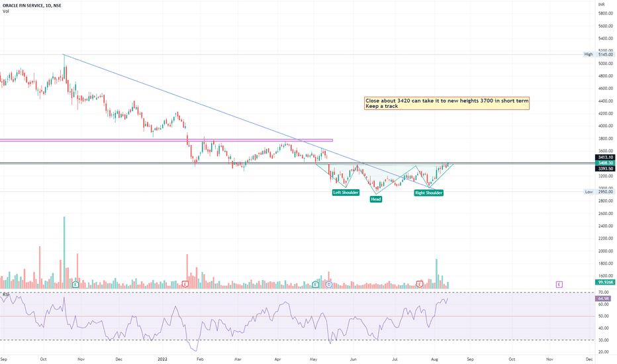Click the red earnings marker near late January 2022
This screenshot has height=364, width=617.
click(185, 284)
